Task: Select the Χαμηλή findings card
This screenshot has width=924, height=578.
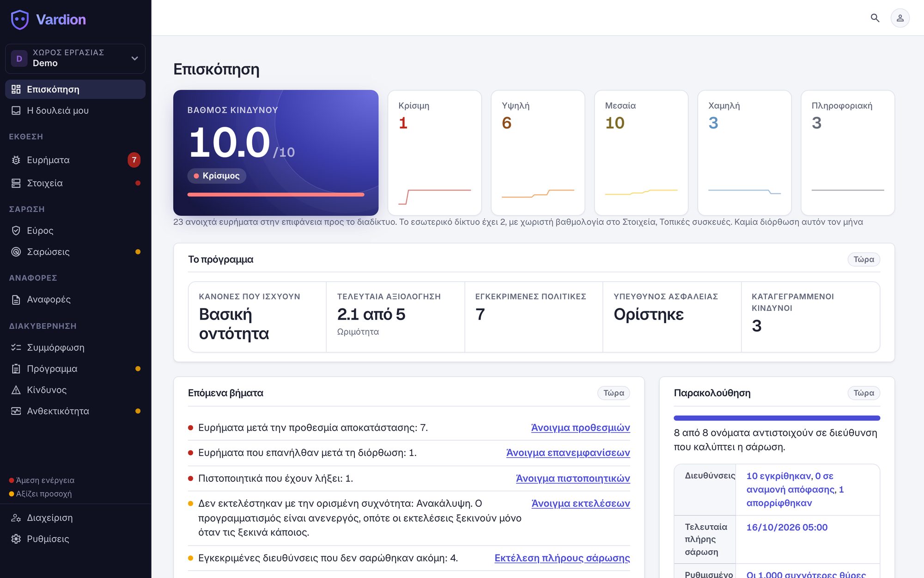Action: 744,153
